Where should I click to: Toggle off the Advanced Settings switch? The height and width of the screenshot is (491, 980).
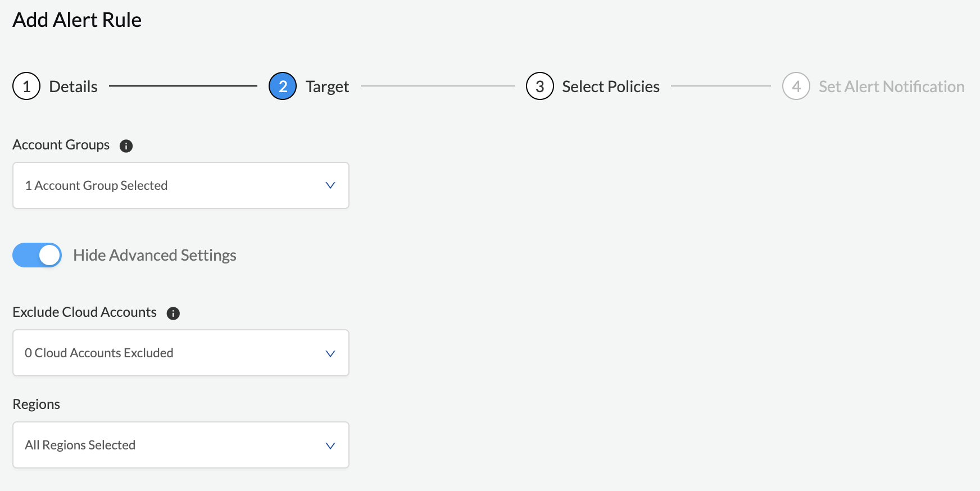37,255
